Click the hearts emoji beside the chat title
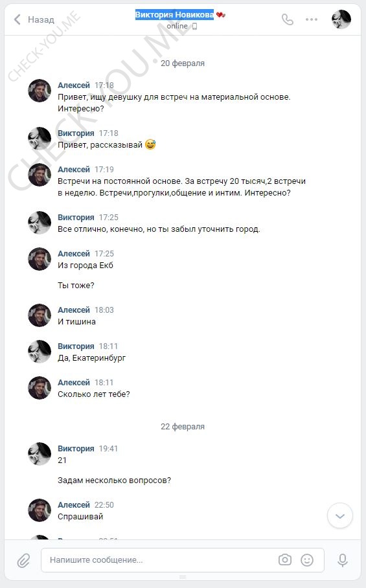 click(x=221, y=15)
